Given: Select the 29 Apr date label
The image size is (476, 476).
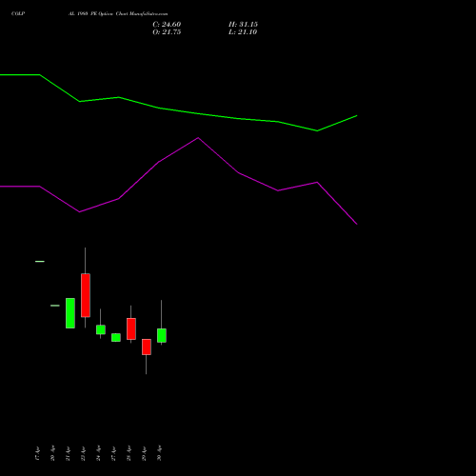Looking at the screenshot, I should click(144, 453).
